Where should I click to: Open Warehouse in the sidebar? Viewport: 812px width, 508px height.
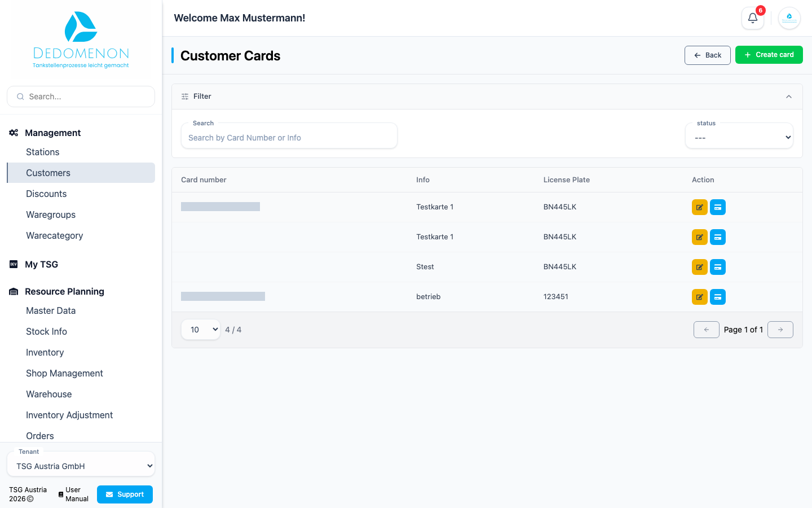click(81, 394)
